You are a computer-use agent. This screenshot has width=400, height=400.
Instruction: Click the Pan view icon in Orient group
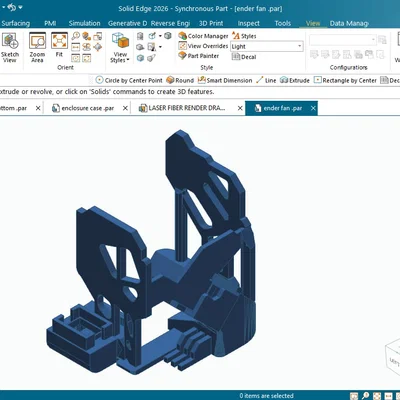click(76, 47)
